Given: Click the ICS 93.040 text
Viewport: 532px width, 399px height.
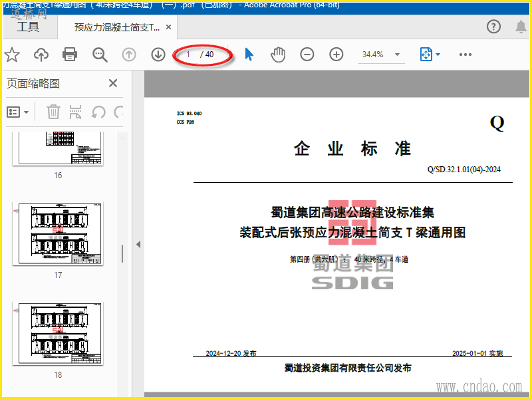Looking at the screenshot, I should pos(190,113).
